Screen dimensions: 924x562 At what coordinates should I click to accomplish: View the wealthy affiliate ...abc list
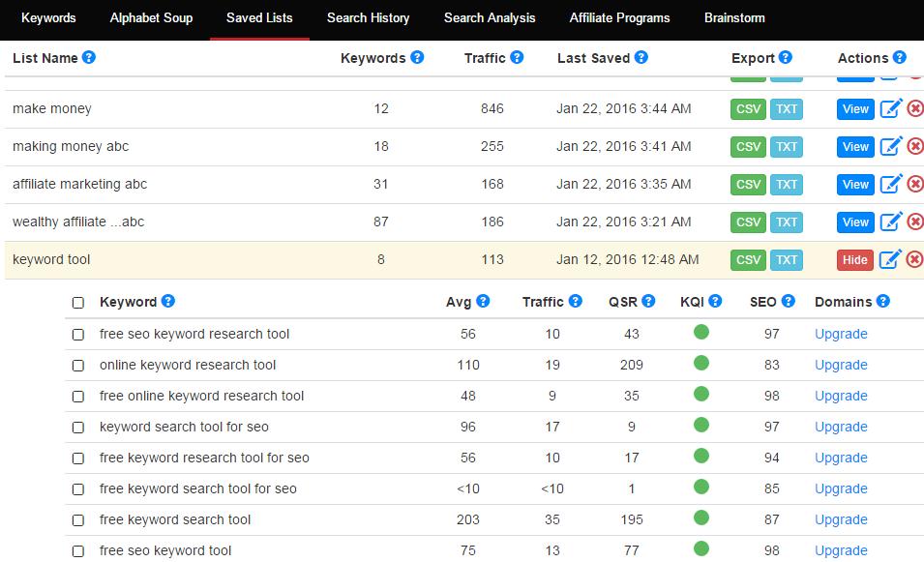point(855,222)
